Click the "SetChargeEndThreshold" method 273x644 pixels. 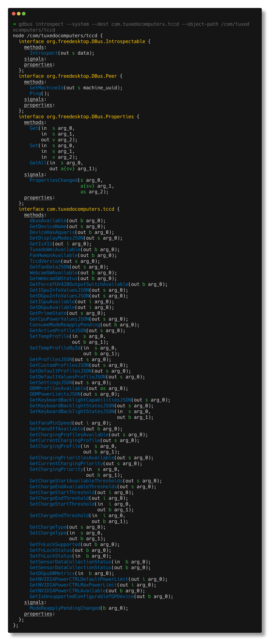coord(59,516)
